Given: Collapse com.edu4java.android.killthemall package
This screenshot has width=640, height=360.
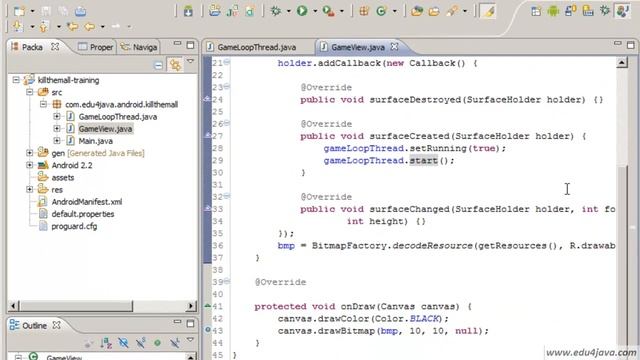Looking at the screenshot, I should click(44, 104).
